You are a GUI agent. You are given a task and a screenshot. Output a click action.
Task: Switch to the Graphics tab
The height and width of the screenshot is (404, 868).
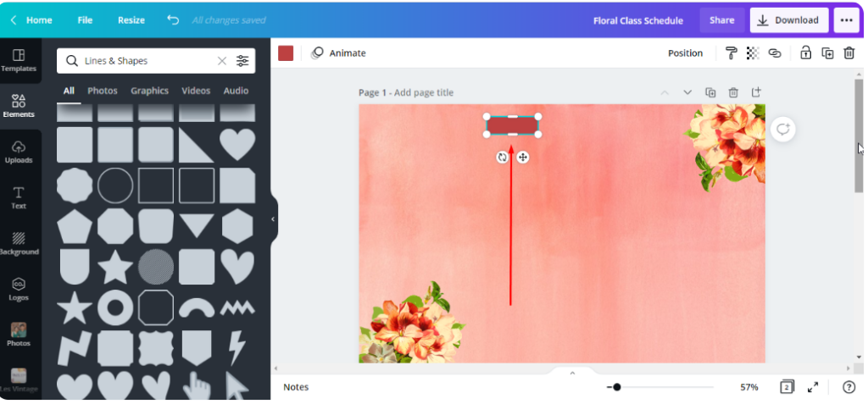149,91
